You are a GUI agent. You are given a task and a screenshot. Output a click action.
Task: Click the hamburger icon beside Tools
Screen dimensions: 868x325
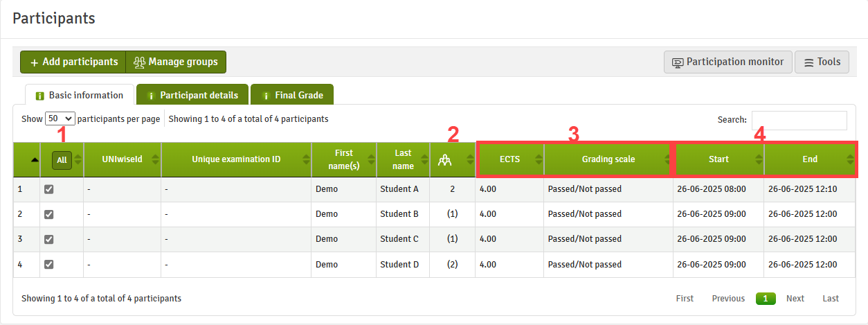pyautogui.click(x=808, y=62)
